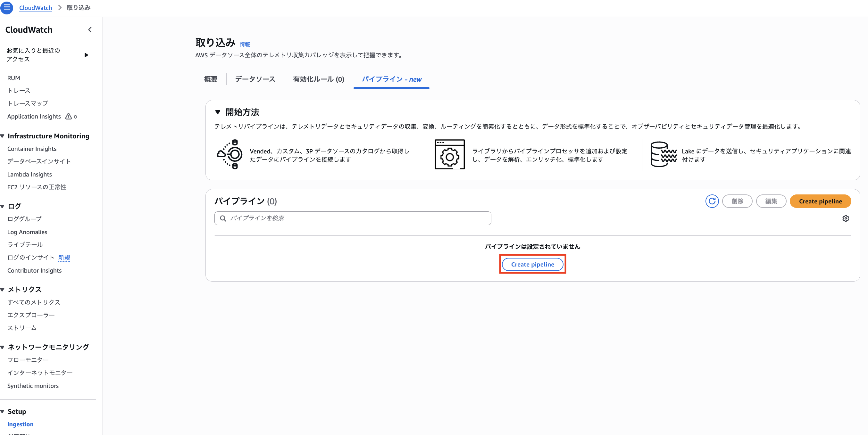Collapse the メトリクス section
Image resolution: width=868 pixels, height=435 pixels.
click(x=2, y=289)
